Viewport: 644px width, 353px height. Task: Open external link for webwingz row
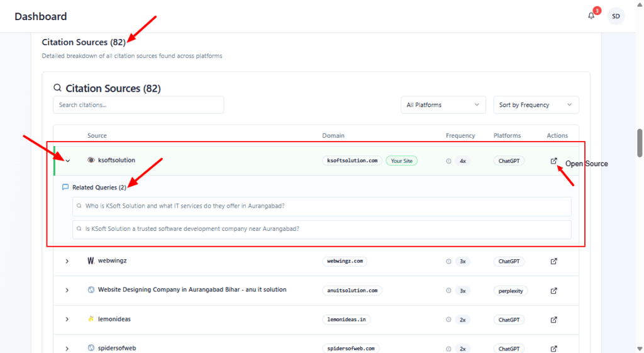(x=553, y=261)
